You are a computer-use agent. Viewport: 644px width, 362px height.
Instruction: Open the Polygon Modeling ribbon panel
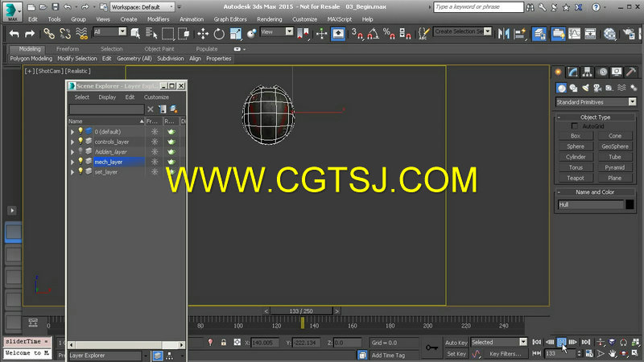point(31,59)
